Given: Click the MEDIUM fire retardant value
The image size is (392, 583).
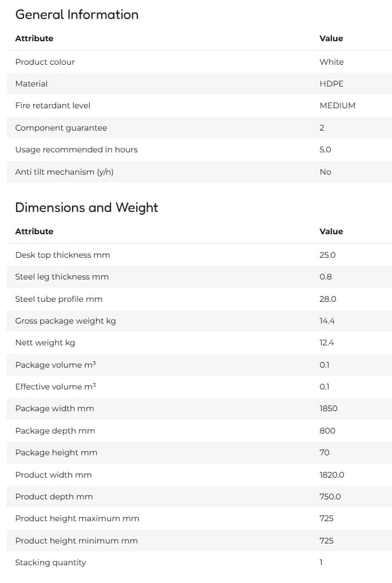Looking at the screenshot, I should point(338,105).
